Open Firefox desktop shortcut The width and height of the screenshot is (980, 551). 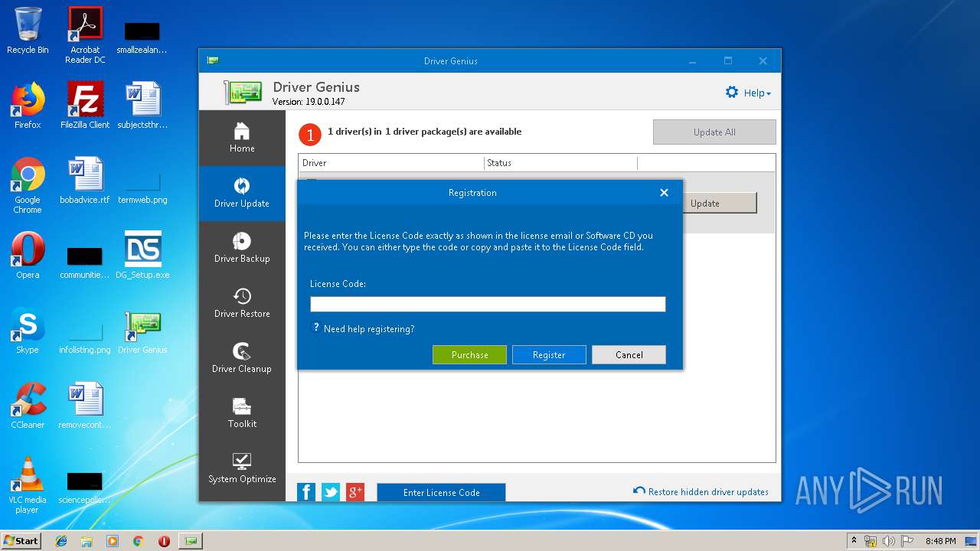[28, 106]
